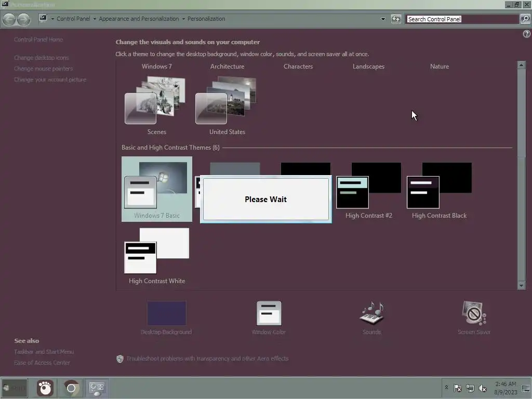Open Change mouse pointers link
532x399 pixels.
click(44, 69)
